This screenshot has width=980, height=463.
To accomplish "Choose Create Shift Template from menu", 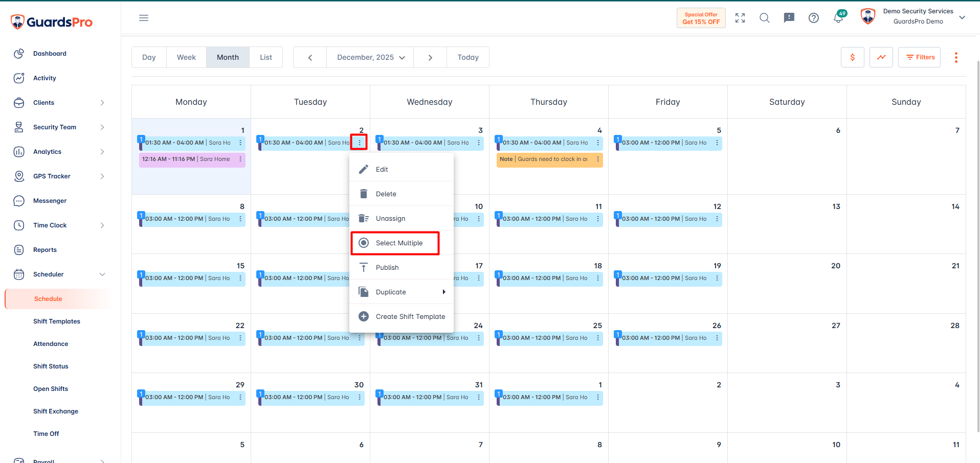I will [402, 316].
